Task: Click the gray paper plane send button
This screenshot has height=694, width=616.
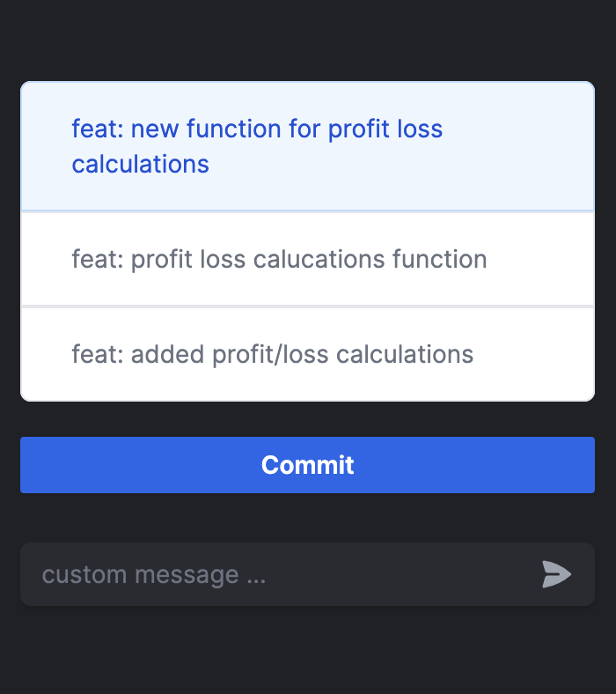Action: 556,574
